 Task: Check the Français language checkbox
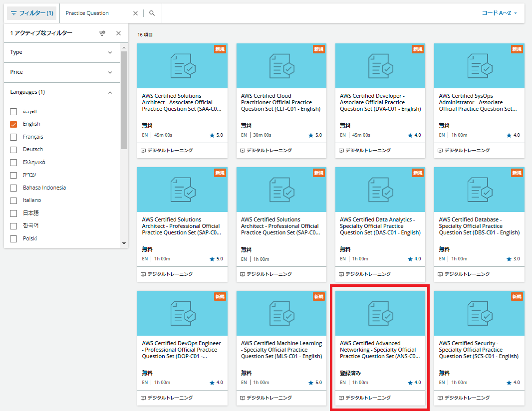pyautogui.click(x=13, y=137)
